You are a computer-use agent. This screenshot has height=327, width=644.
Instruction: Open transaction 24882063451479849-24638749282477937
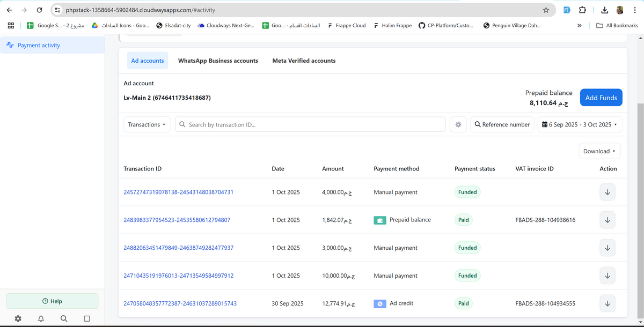tap(178, 248)
